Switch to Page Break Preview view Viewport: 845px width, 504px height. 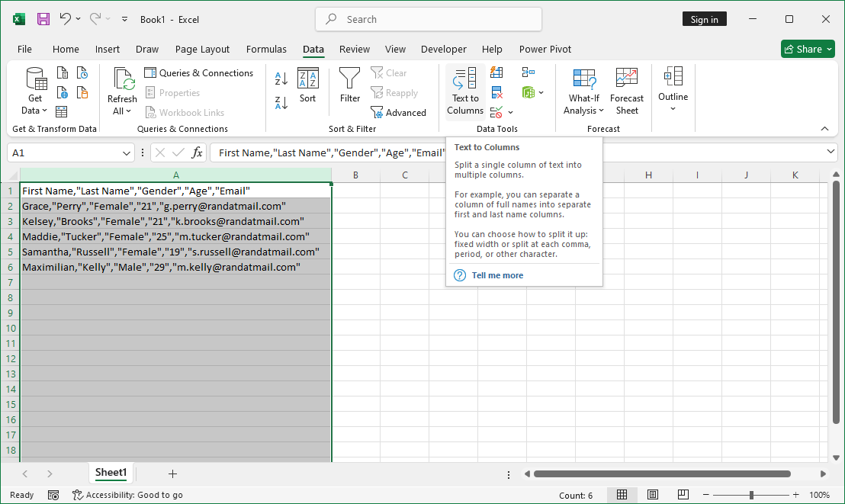tap(682, 495)
